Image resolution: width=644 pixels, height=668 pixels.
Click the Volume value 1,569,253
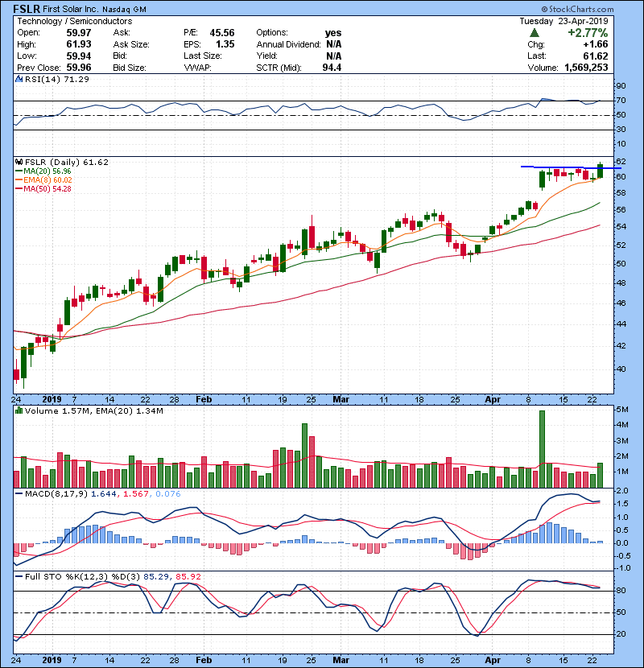tap(587, 68)
